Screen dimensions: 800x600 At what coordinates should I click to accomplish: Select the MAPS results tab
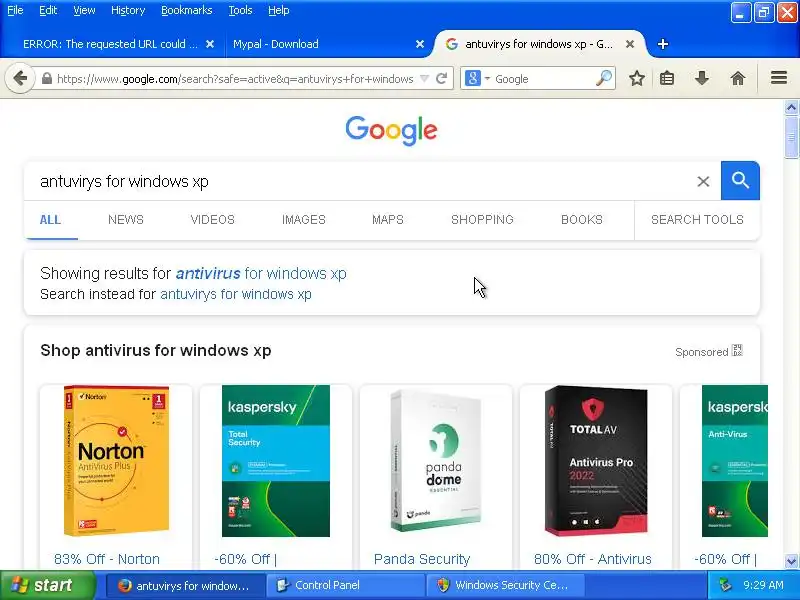[387, 220]
